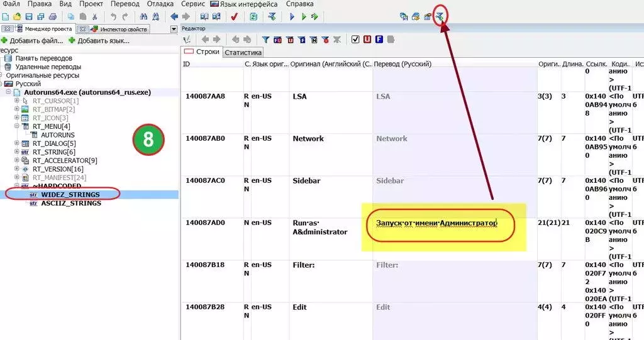The height and width of the screenshot is (340, 644).
Task: Click the translation field of Run as Administrator row
Action: tap(455, 239)
